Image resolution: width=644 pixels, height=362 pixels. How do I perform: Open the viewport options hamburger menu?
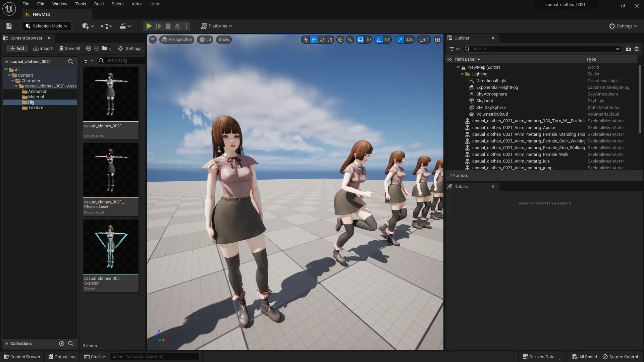click(x=153, y=40)
